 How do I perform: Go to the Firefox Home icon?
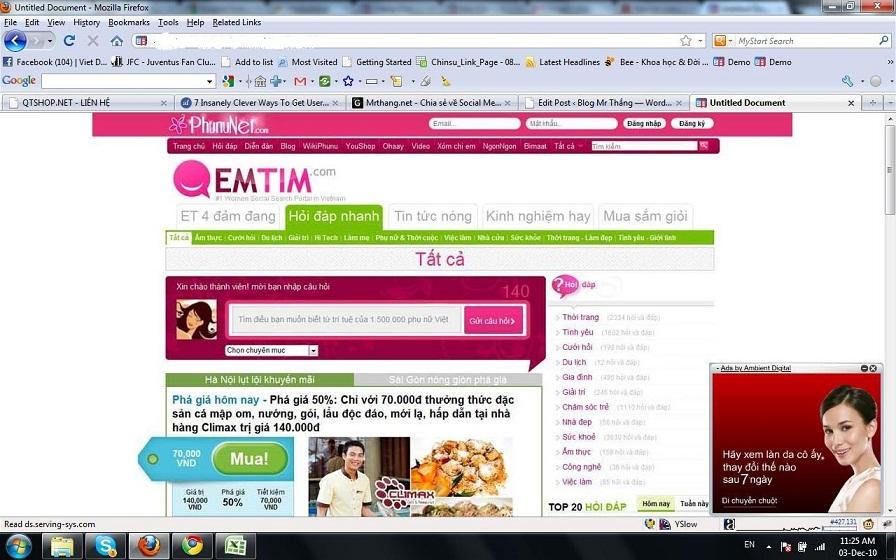117,41
